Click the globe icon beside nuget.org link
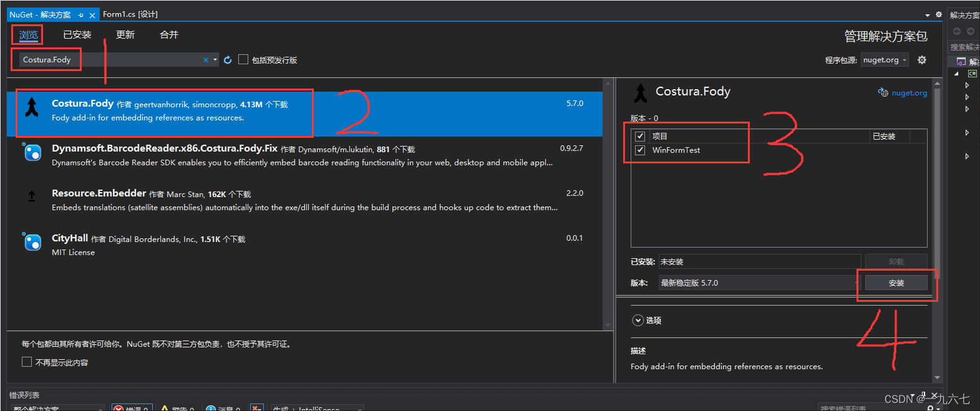 pos(883,92)
